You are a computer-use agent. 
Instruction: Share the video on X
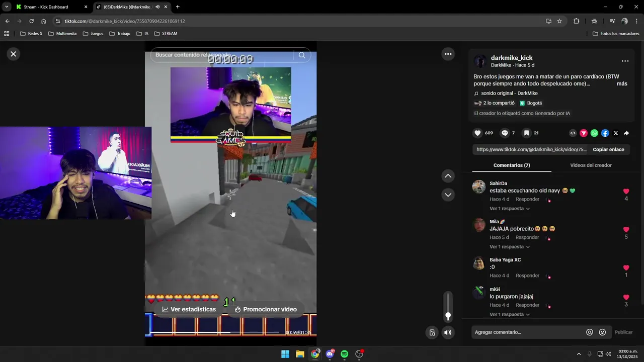616,133
